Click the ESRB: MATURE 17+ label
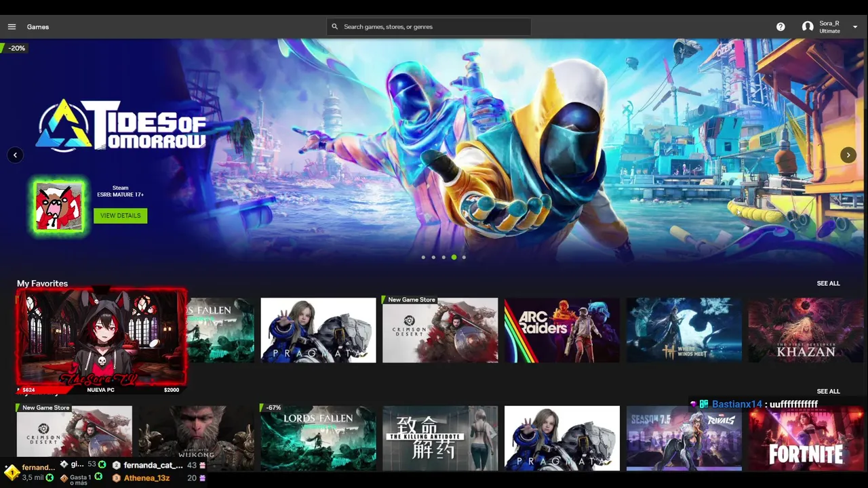This screenshot has width=868, height=488. [x=120, y=195]
